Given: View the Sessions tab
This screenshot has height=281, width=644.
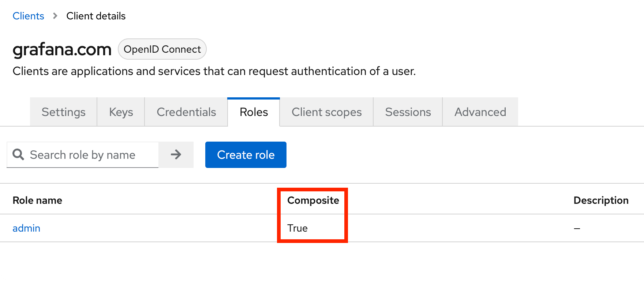Looking at the screenshot, I should [x=408, y=112].
